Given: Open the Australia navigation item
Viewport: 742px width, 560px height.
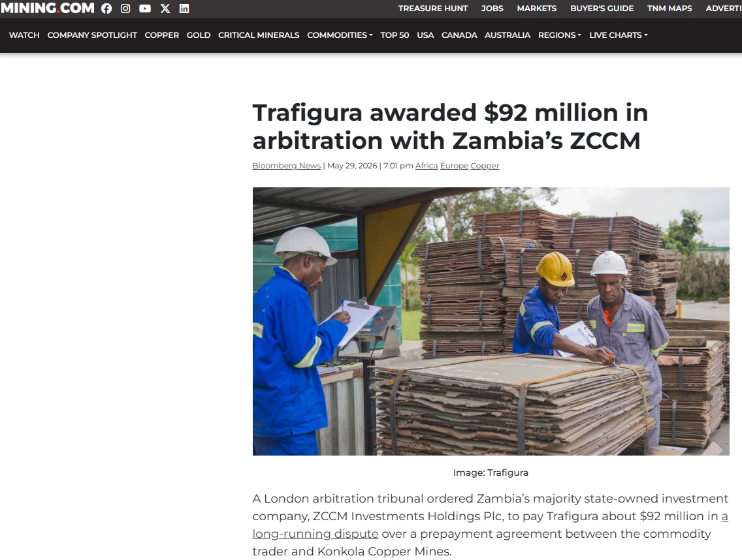Looking at the screenshot, I should [508, 35].
